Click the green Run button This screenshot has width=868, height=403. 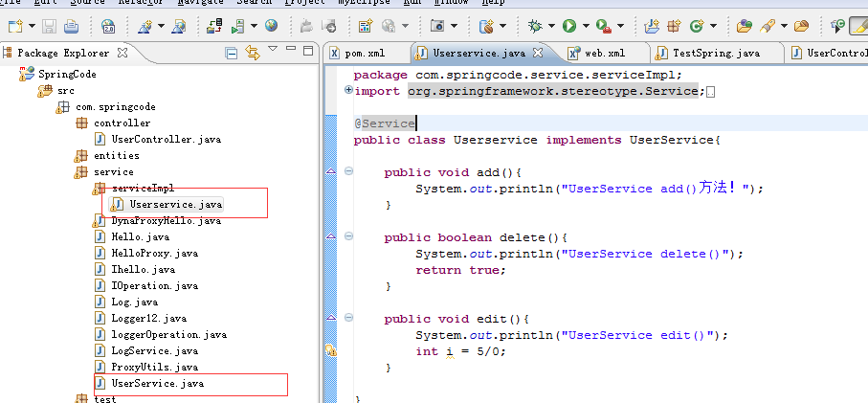[569, 26]
